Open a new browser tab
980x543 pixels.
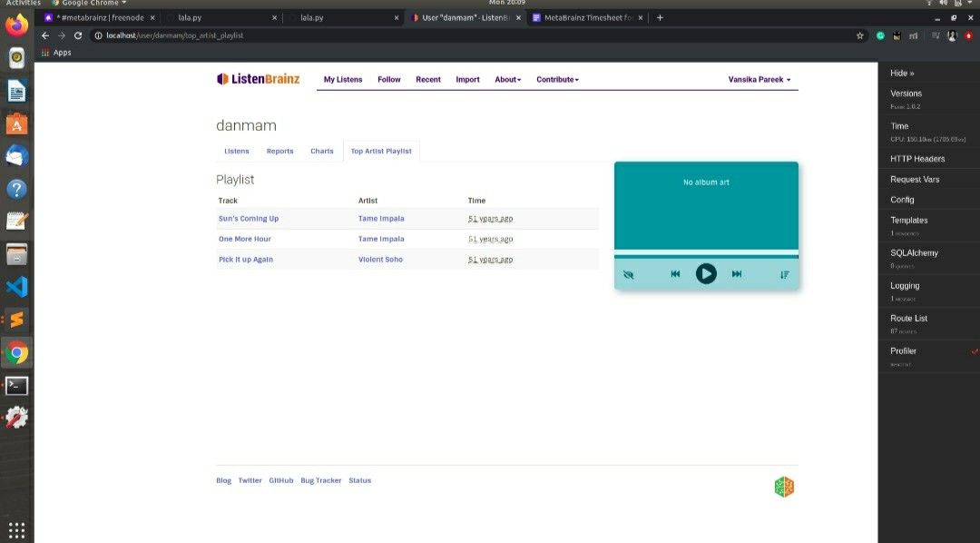pyautogui.click(x=660, y=17)
